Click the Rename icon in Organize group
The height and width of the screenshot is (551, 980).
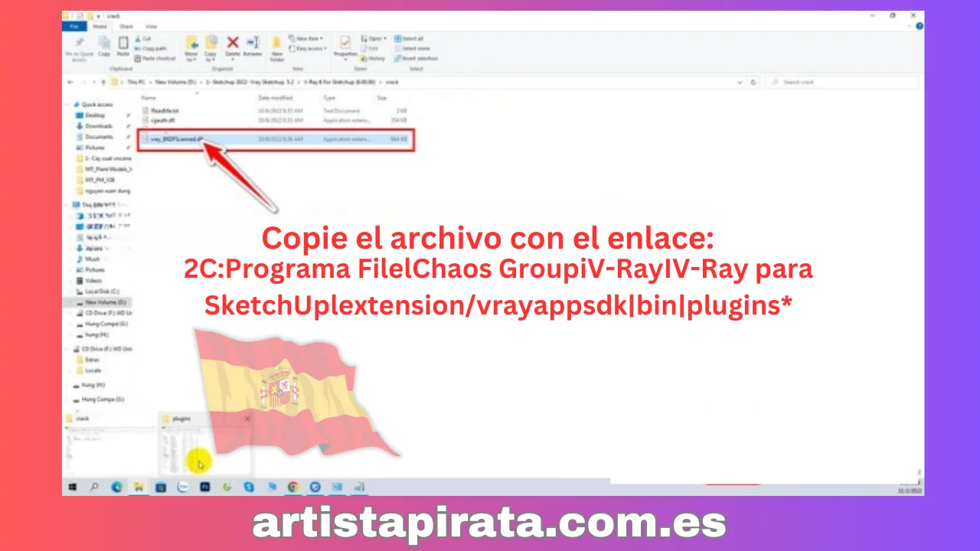pos(253,43)
